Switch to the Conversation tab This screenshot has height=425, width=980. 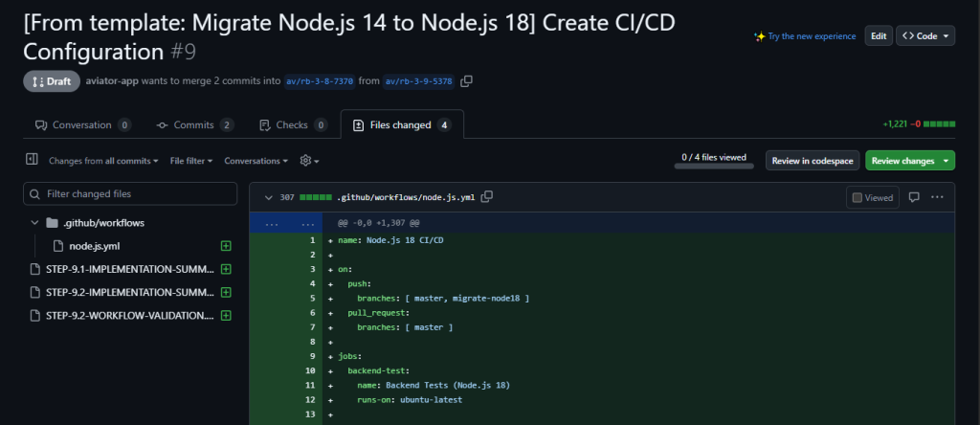82,124
